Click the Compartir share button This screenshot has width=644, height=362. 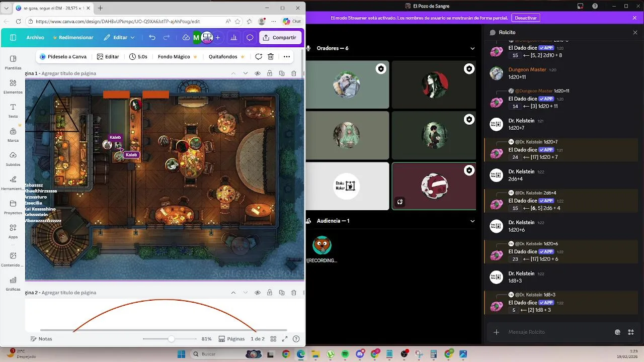tap(280, 38)
